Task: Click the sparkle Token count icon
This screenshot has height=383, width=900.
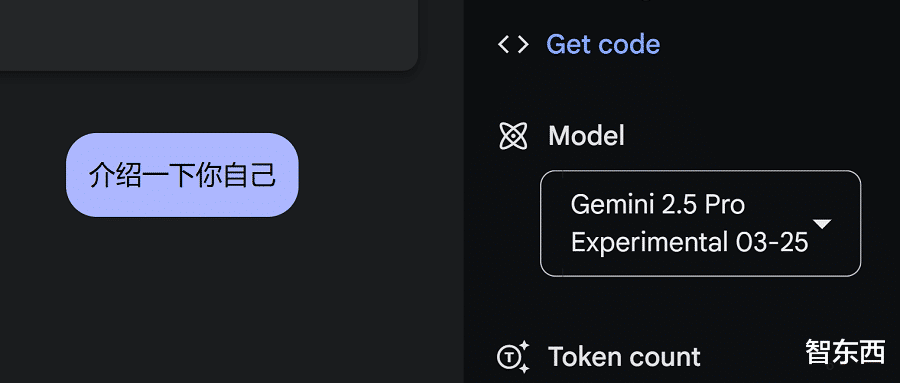Action: [x=513, y=357]
